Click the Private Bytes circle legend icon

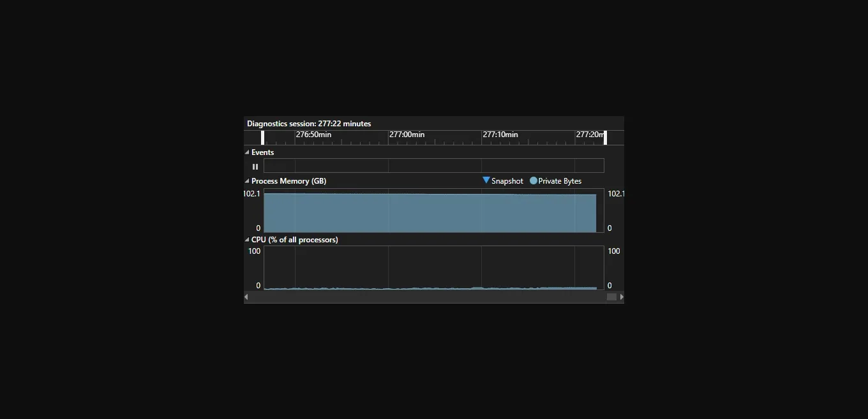click(x=534, y=180)
